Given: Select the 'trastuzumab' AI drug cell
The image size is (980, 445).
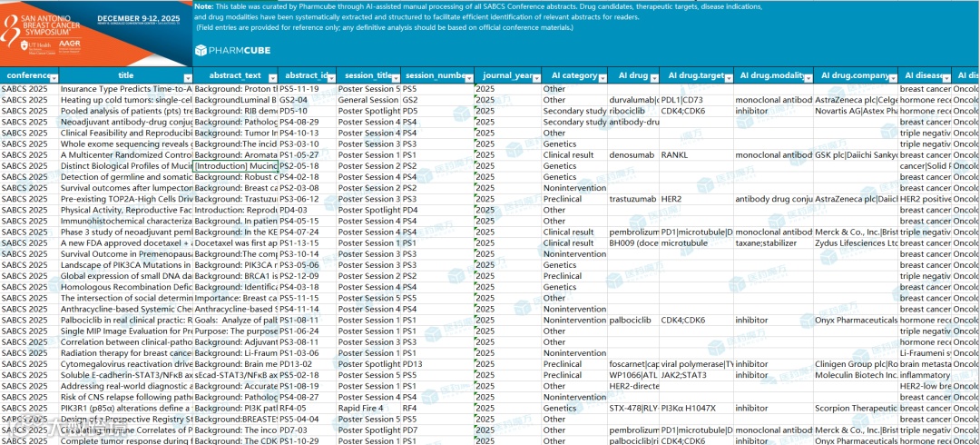Looking at the screenshot, I should coord(633,199).
